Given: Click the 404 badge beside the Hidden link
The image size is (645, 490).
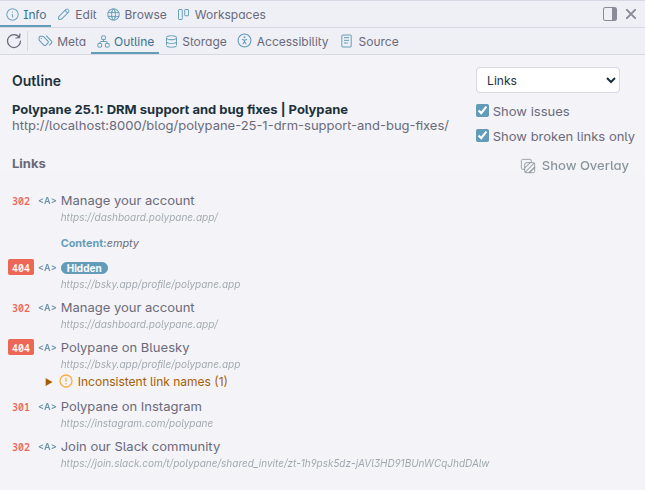Looking at the screenshot, I should (x=21, y=268).
